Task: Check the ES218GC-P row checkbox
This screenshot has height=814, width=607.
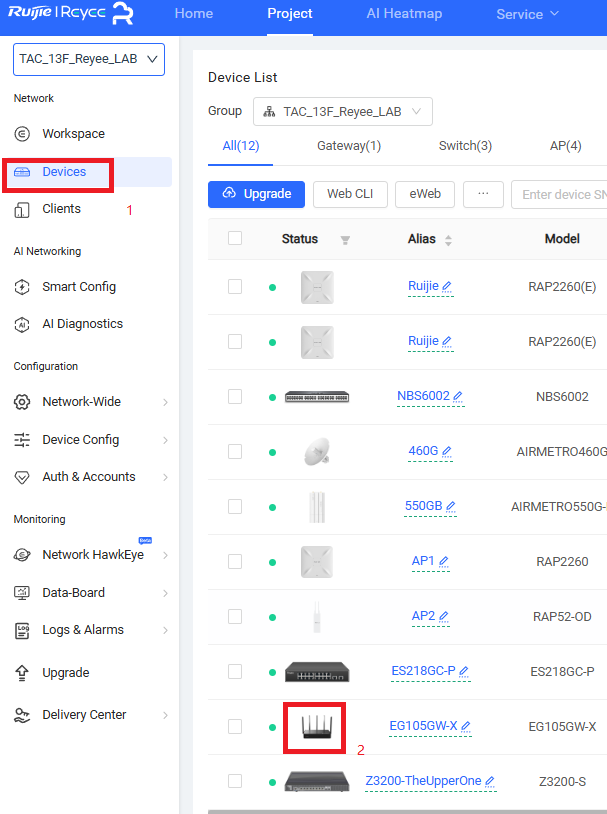Action: coord(235,672)
